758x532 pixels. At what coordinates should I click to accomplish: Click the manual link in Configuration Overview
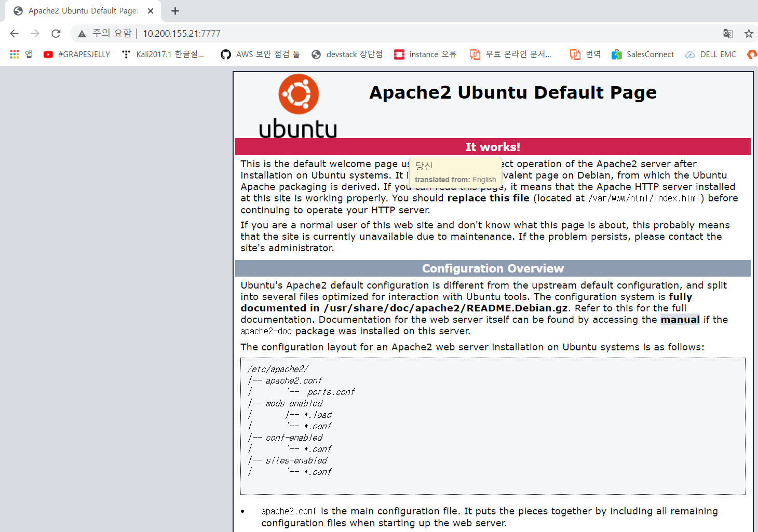click(x=680, y=320)
